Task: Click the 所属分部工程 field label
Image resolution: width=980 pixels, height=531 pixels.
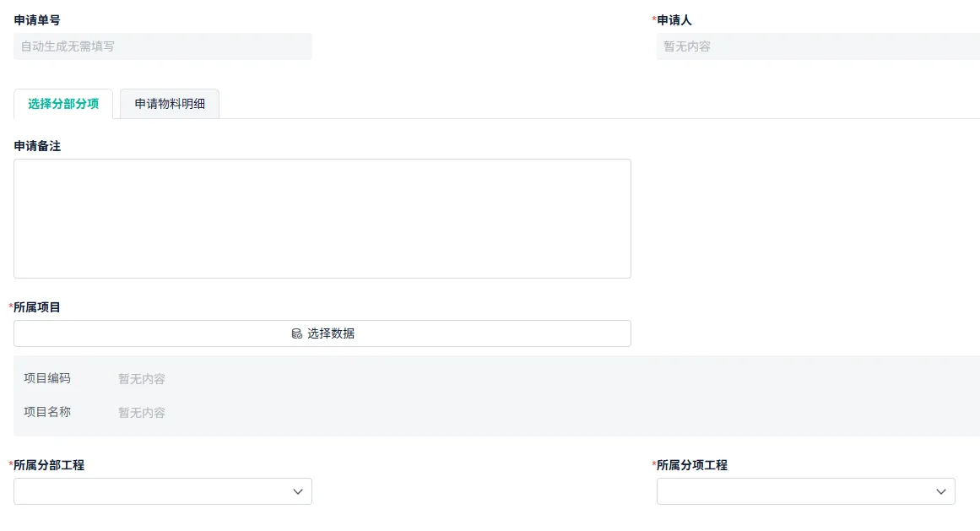Action: [49, 465]
